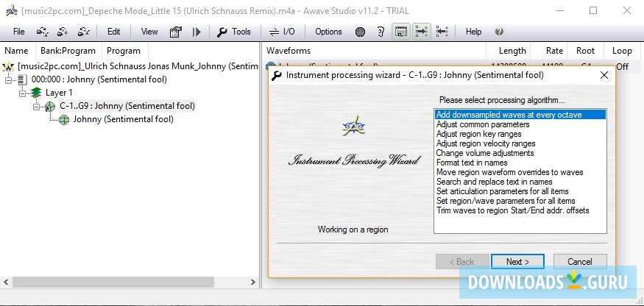This screenshot has height=306, width=644.
Task: Open the Options menu
Action: point(328,32)
